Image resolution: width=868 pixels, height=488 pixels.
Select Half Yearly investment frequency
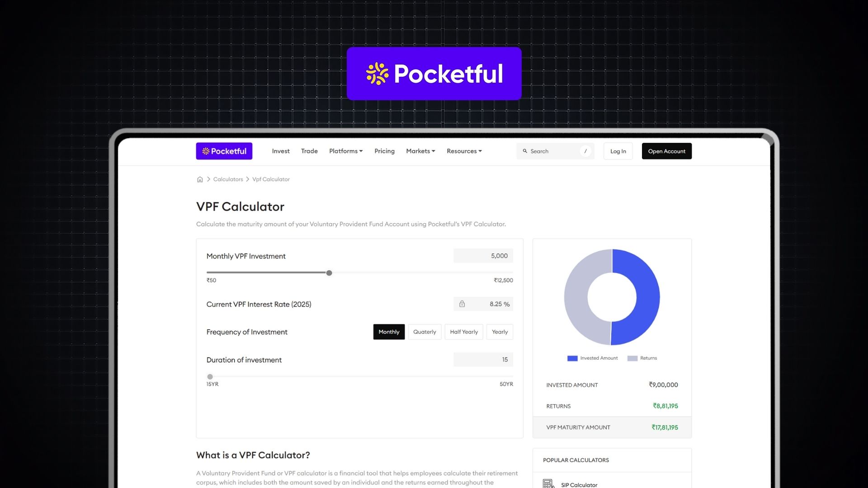click(x=464, y=332)
